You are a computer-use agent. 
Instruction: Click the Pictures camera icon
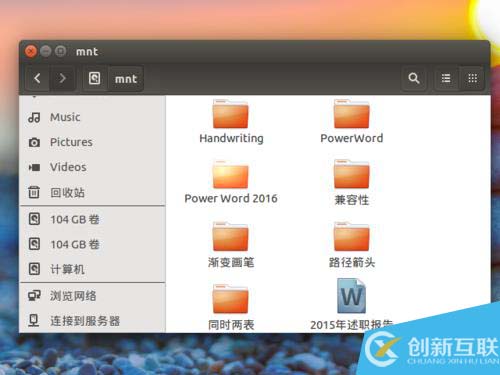point(34,142)
